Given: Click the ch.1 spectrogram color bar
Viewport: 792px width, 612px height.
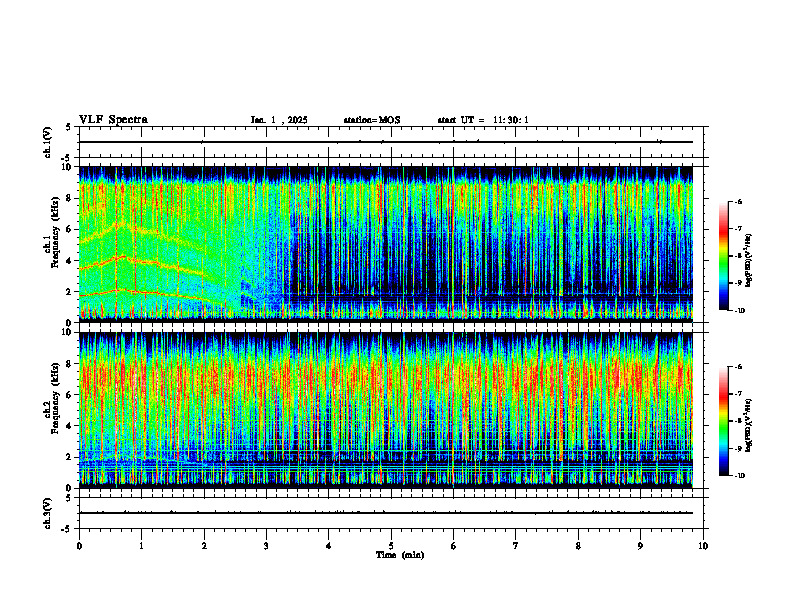Looking at the screenshot, I should (x=723, y=256).
